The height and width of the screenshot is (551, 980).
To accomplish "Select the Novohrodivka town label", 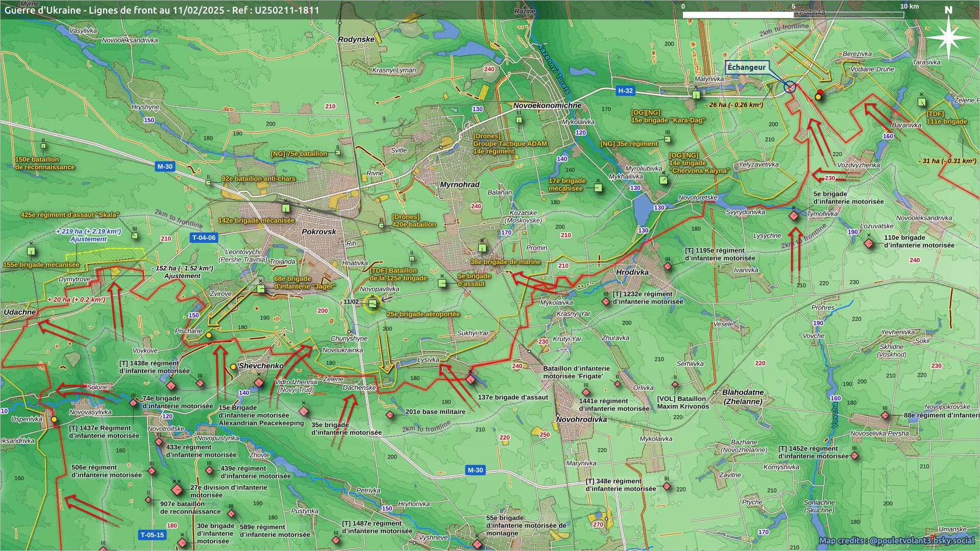I will (x=581, y=419).
